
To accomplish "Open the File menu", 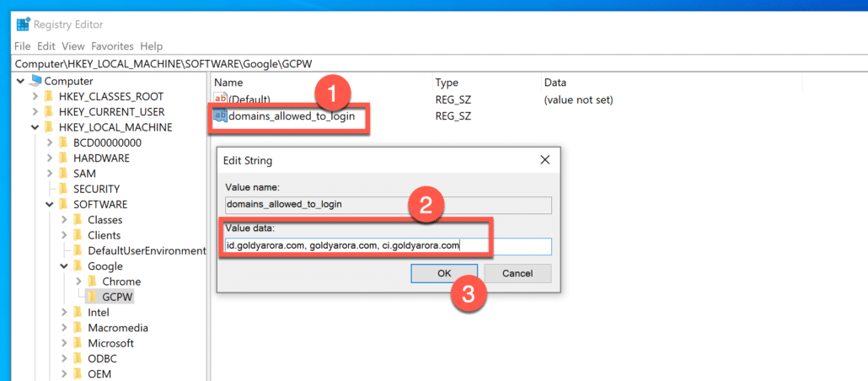I will [x=22, y=46].
